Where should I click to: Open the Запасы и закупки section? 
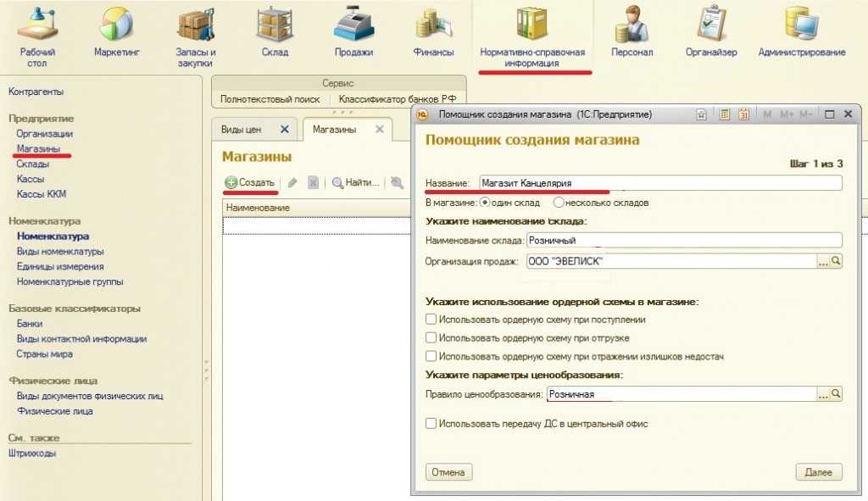[x=195, y=33]
